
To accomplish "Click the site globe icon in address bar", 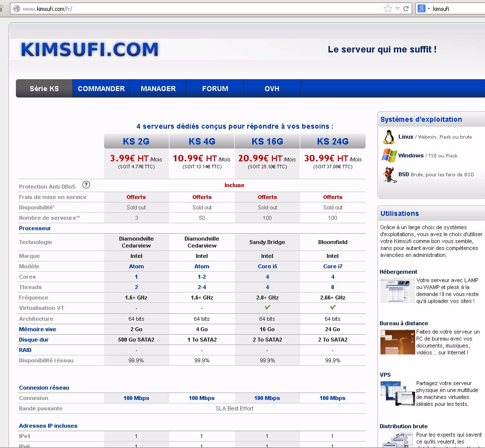I will pyautogui.click(x=17, y=8).
